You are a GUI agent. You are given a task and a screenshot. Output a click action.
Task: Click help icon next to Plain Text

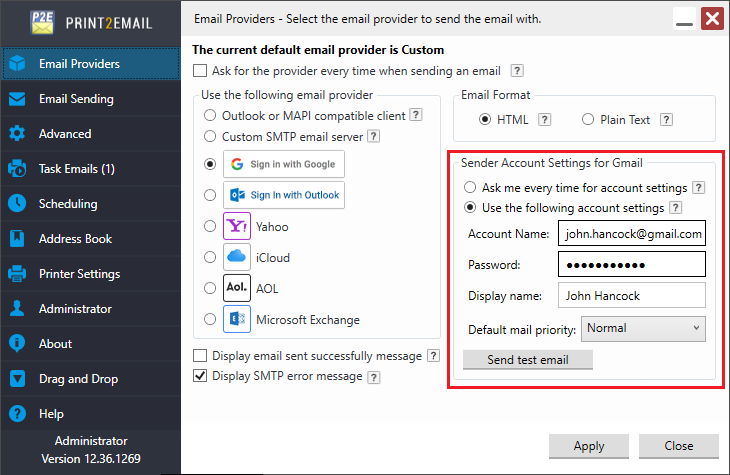tap(666, 120)
